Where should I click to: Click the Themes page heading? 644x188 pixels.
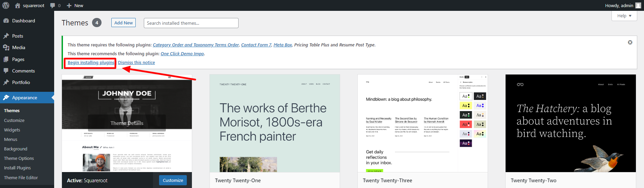pyautogui.click(x=75, y=23)
